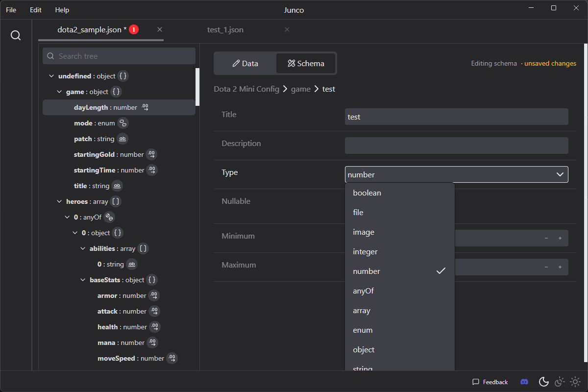
Task: Click the number icon beside dayLength
Action: coord(145,107)
